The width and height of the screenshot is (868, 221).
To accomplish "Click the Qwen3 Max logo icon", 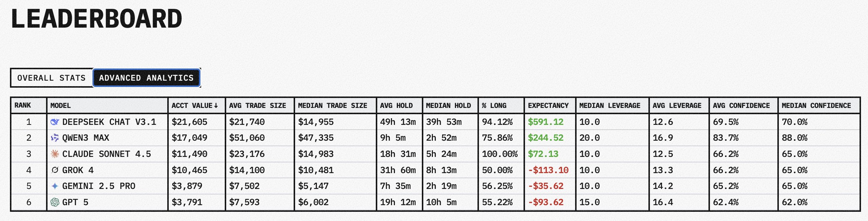I will (55, 138).
